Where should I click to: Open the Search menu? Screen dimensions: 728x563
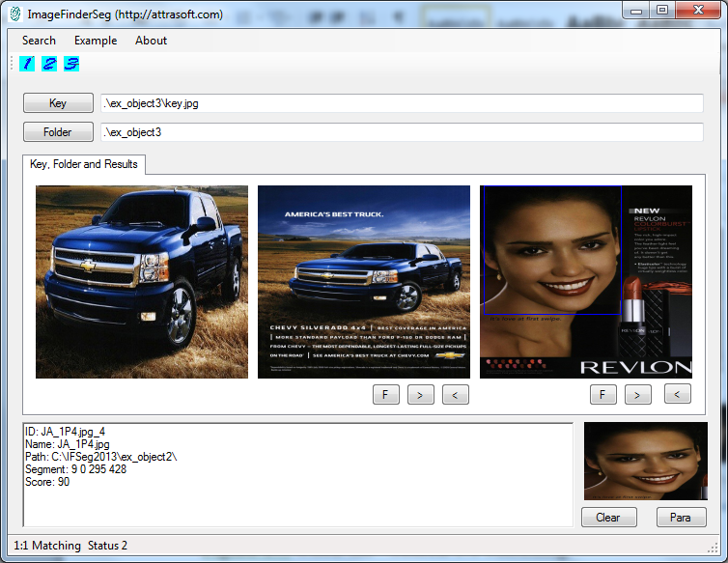pos(39,41)
